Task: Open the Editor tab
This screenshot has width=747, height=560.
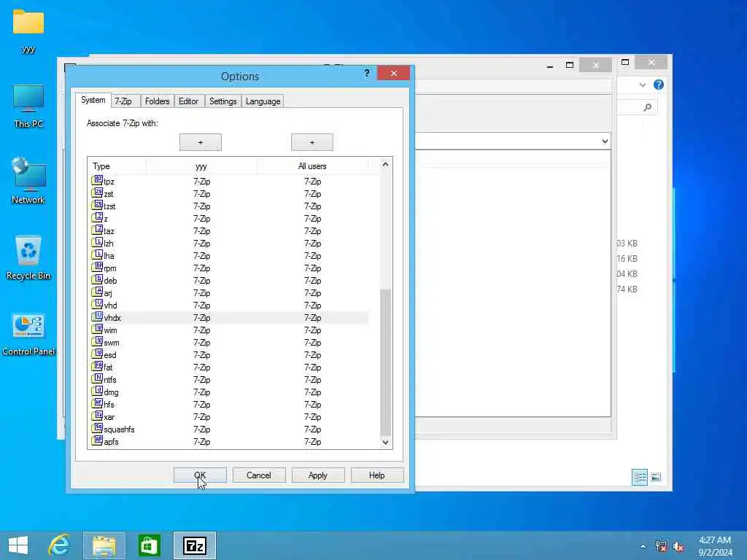Action: 189,101
